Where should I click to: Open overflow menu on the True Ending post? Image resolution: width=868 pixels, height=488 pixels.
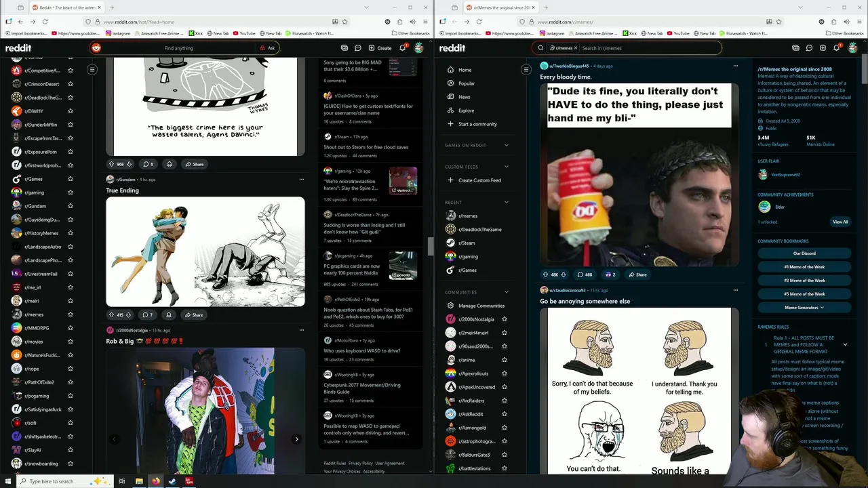301,180
